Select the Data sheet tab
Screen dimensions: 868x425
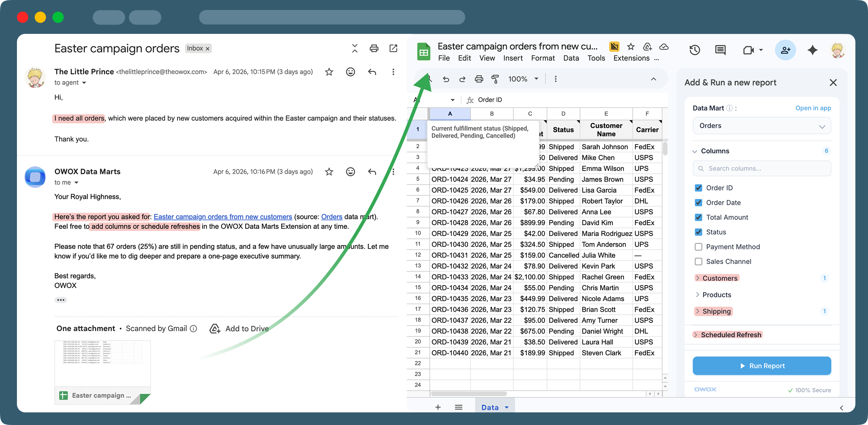tap(489, 407)
